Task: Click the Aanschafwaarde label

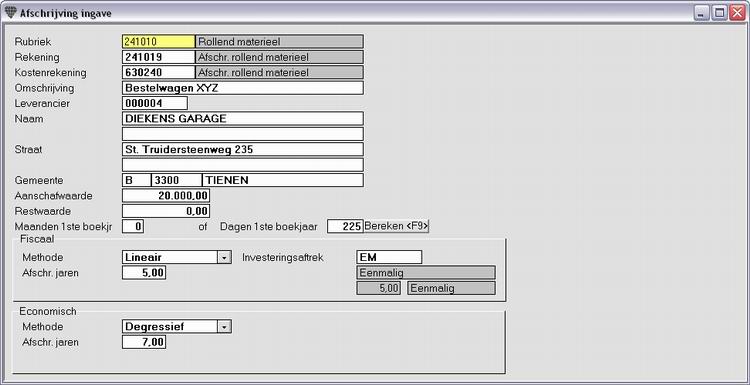Action: pyautogui.click(x=54, y=196)
